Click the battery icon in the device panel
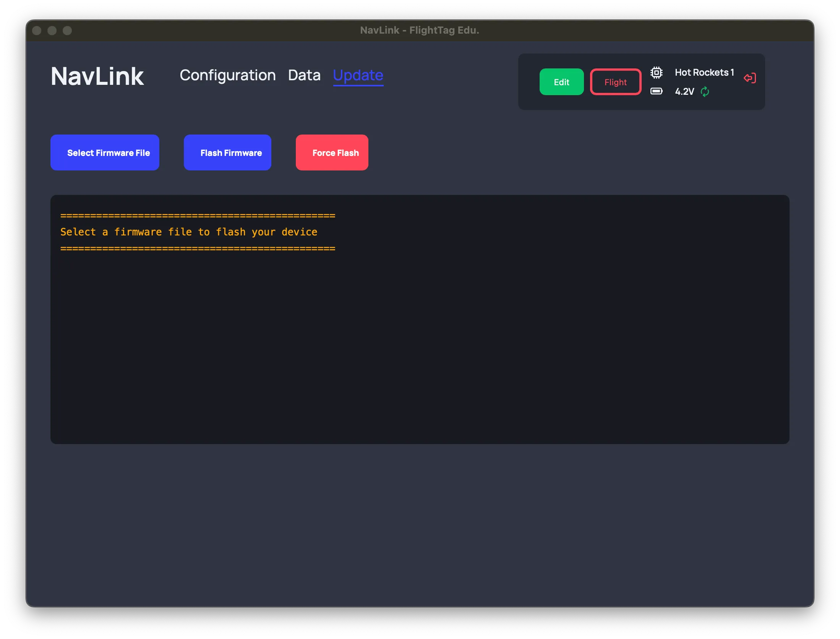This screenshot has width=840, height=639. click(657, 92)
